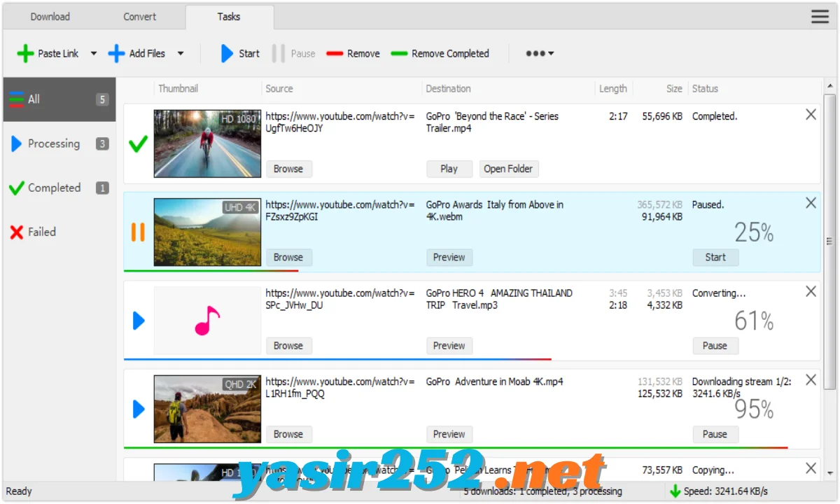Play the Beyond the Race trailer
Image resolution: width=840 pixels, height=504 pixels.
(x=449, y=169)
